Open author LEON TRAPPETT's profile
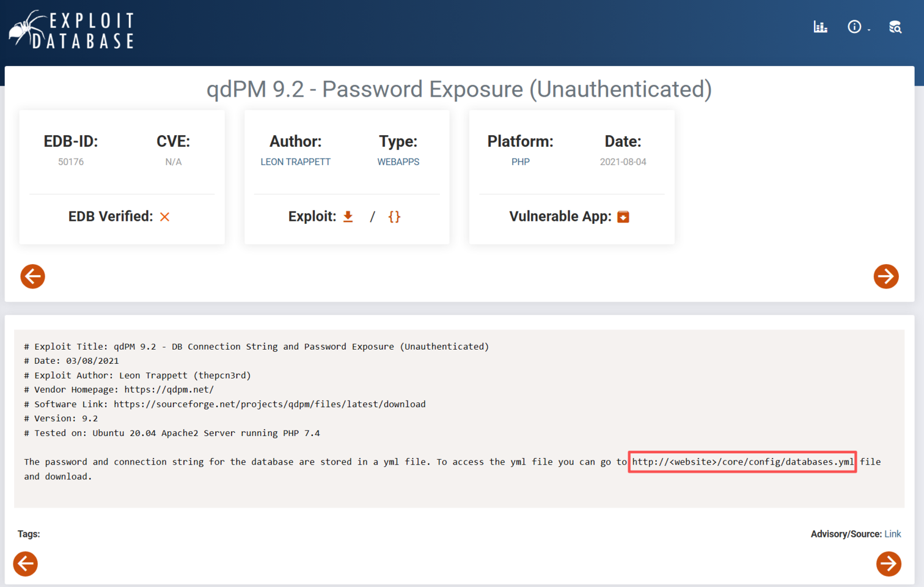Screen dimensions: 924x587 (295, 162)
